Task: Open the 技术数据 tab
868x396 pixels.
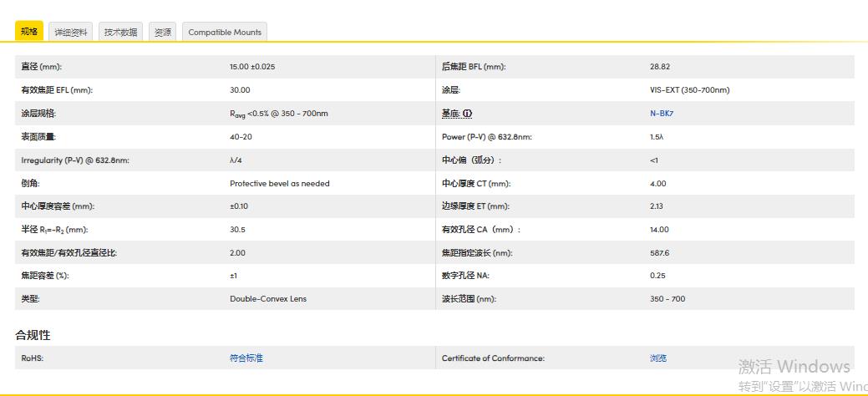Action: [120, 32]
